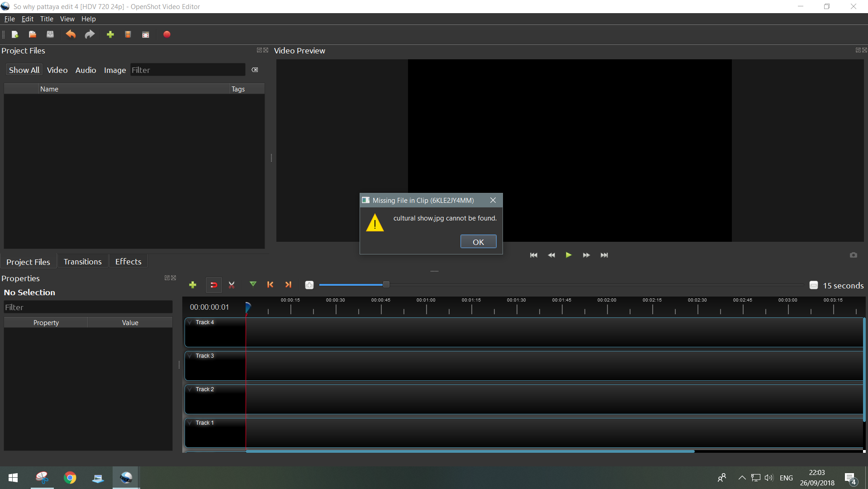Save current frame with the camera icon

coord(854,255)
